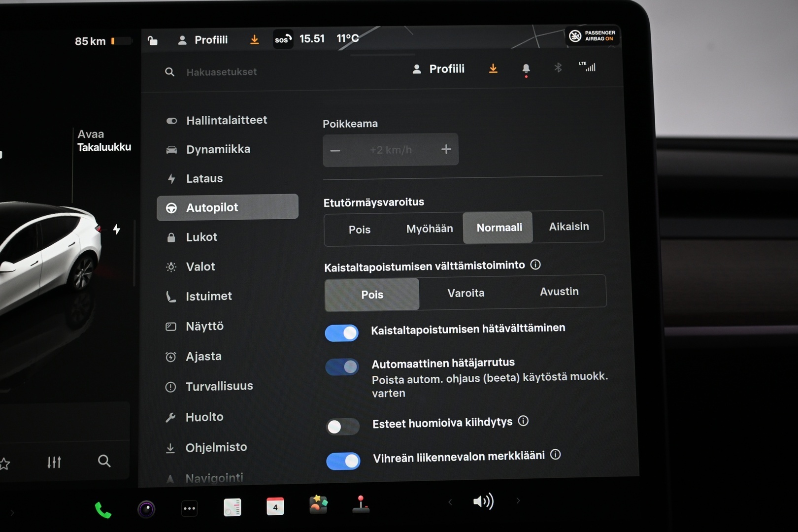
Task: Launch the arcade joystick app
Action: 361,504
